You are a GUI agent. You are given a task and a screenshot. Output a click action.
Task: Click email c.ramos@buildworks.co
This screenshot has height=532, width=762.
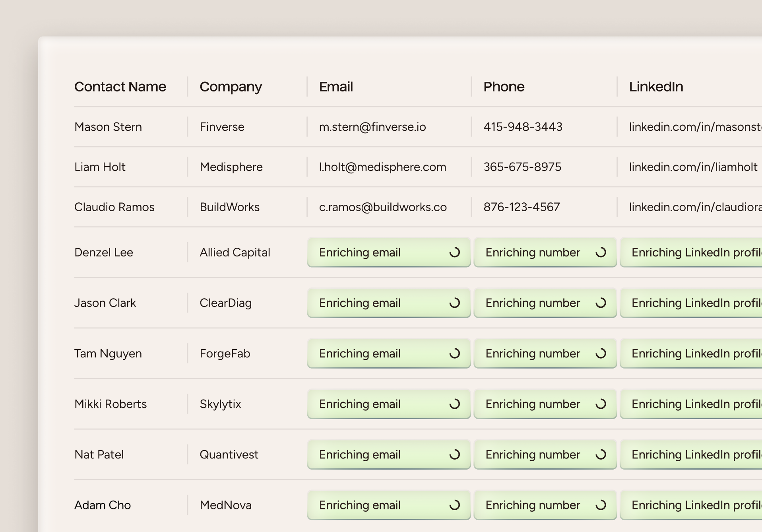[x=383, y=207]
